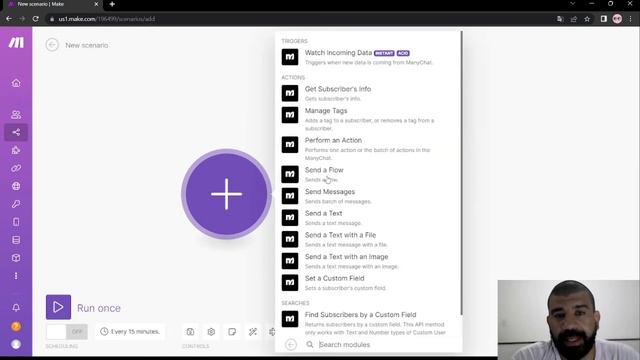
Task: Open Devices phone sidebar icon
Action: (16, 222)
